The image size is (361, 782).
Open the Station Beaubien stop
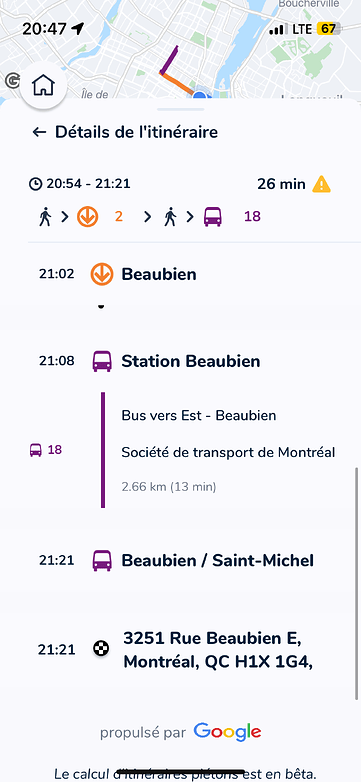(x=190, y=361)
